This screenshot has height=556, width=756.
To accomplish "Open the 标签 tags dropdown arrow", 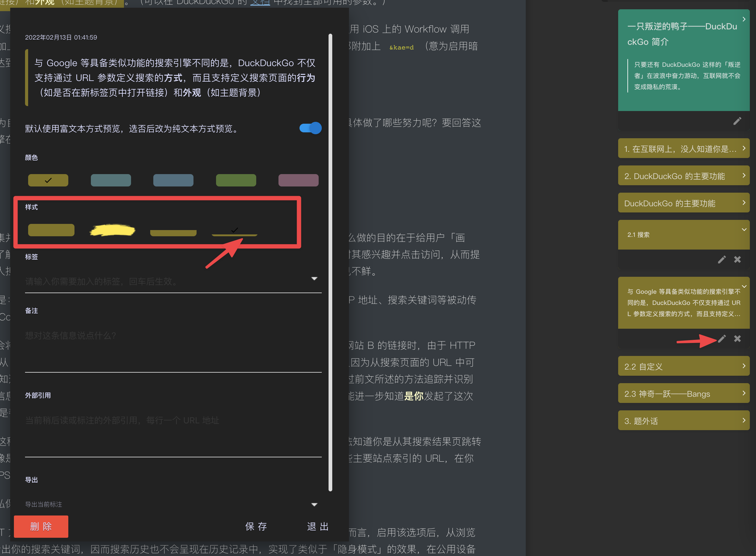I will pos(314,279).
